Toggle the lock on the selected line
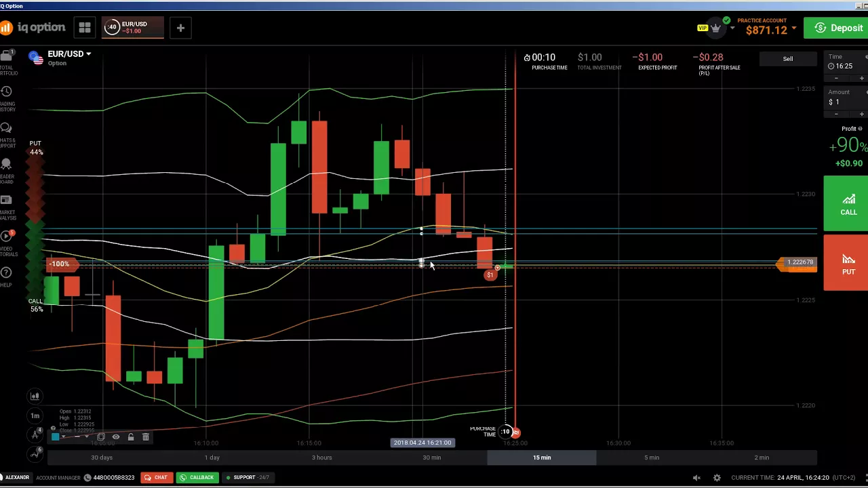 [x=131, y=437]
